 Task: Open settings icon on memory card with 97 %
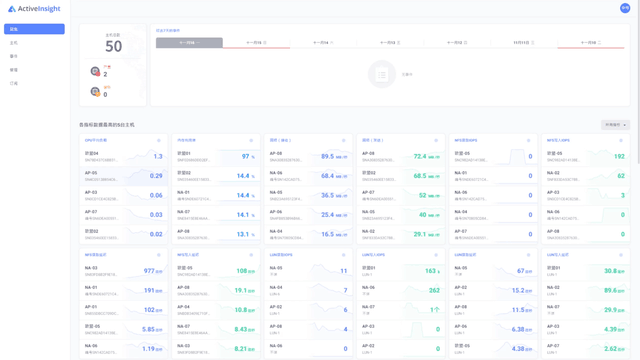click(251, 140)
